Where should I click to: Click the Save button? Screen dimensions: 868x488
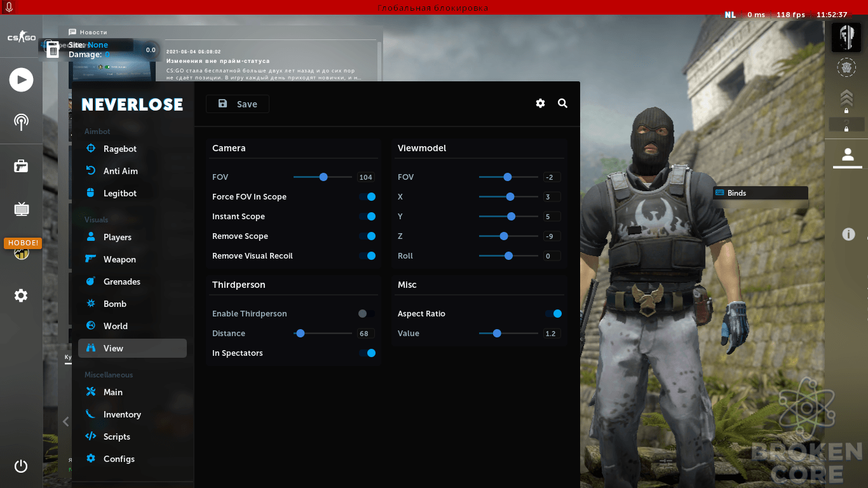tap(238, 104)
